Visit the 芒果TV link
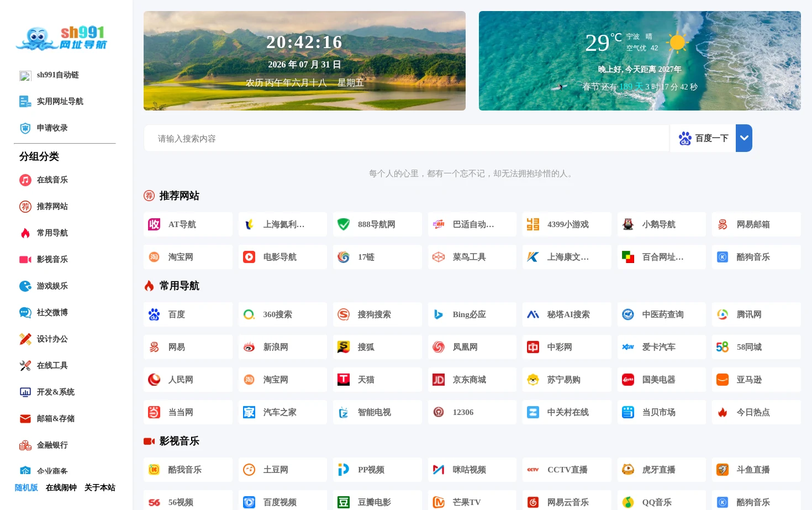The image size is (812, 510). 472,500
